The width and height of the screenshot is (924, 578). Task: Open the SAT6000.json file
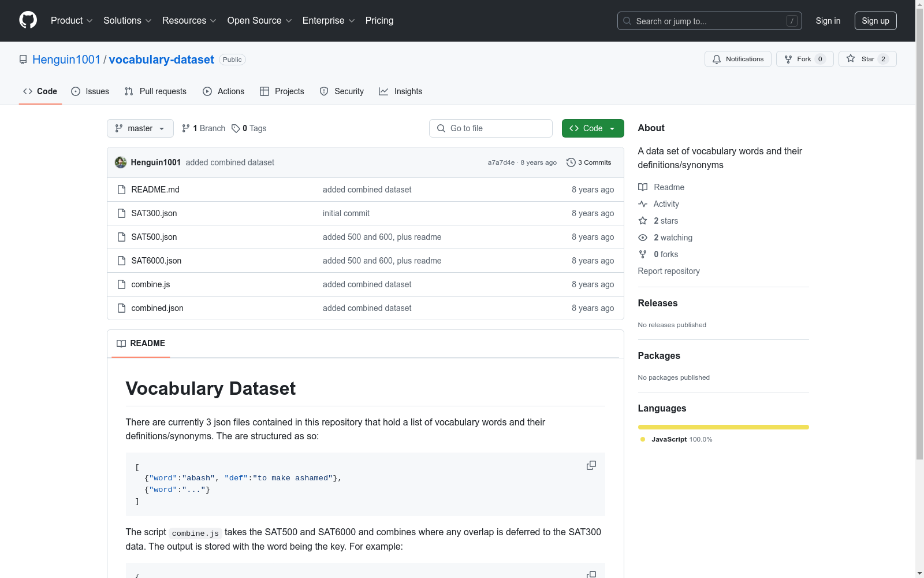[x=157, y=261]
